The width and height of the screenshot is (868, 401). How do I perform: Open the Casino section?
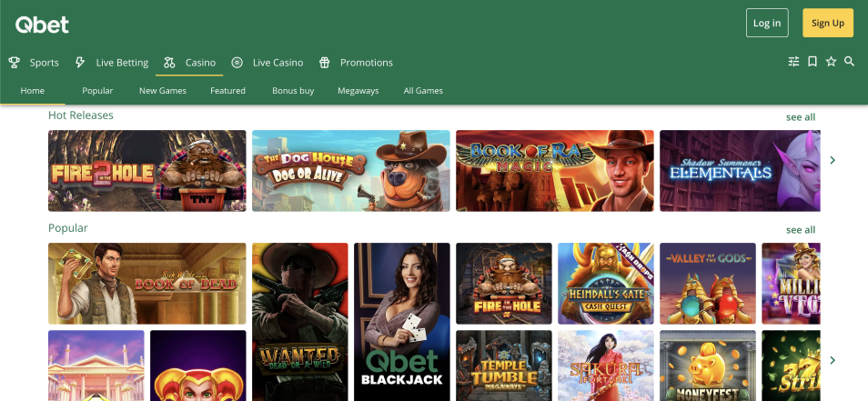click(x=200, y=63)
